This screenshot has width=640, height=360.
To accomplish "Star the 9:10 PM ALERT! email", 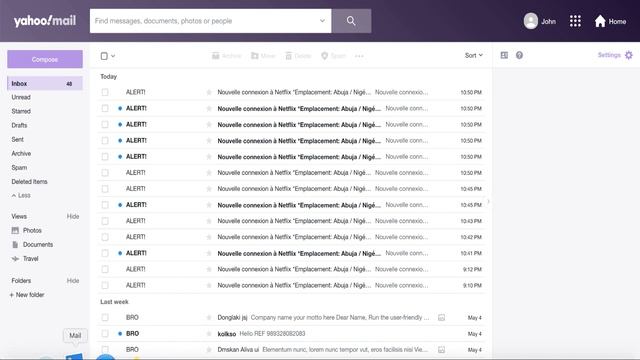I will click(x=209, y=285).
